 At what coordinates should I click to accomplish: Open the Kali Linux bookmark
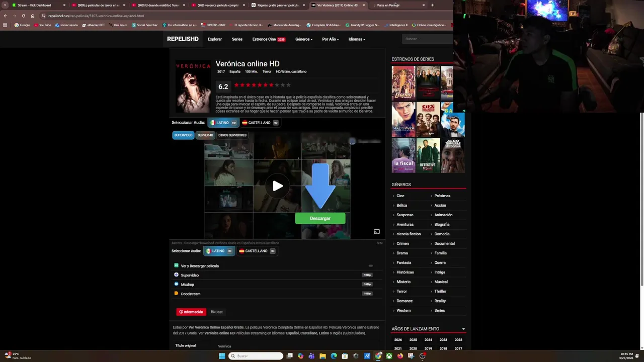pyautogui.click(x=118, y=25)
